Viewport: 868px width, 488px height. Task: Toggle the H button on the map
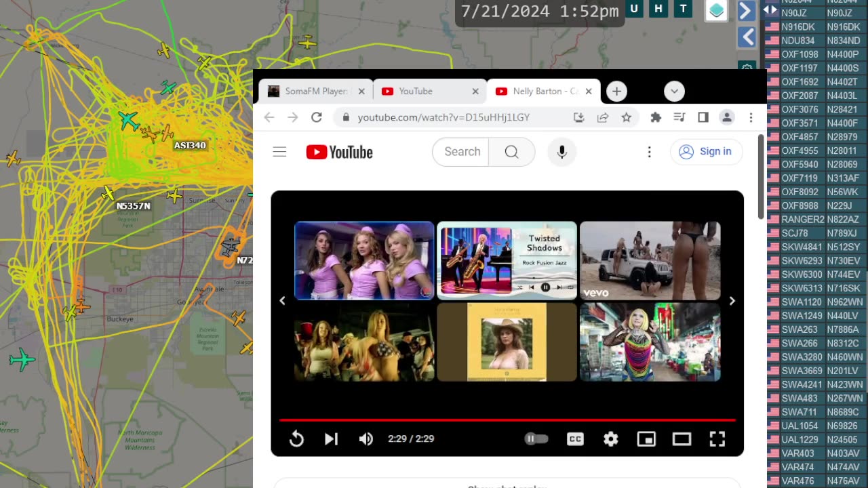658,9
